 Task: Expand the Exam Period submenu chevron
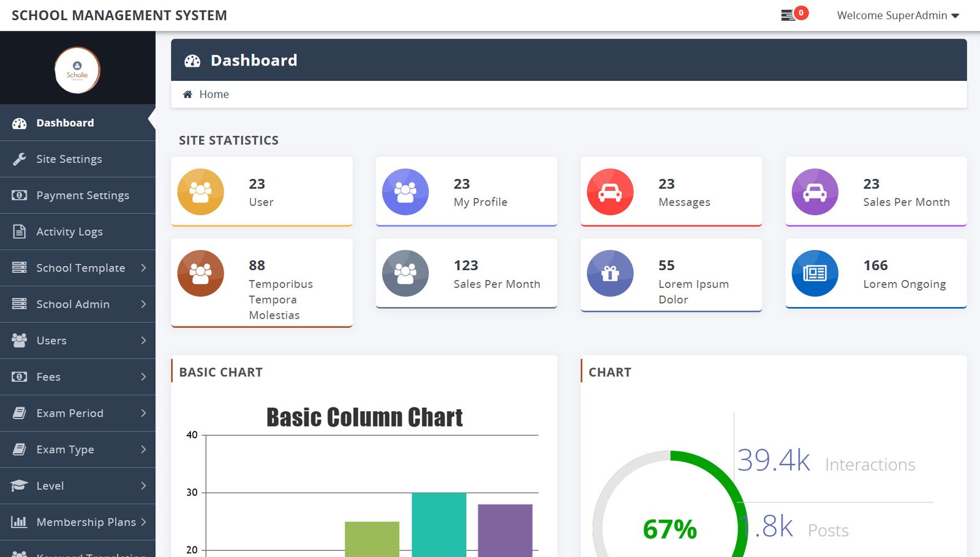click(x=143, y=413)
